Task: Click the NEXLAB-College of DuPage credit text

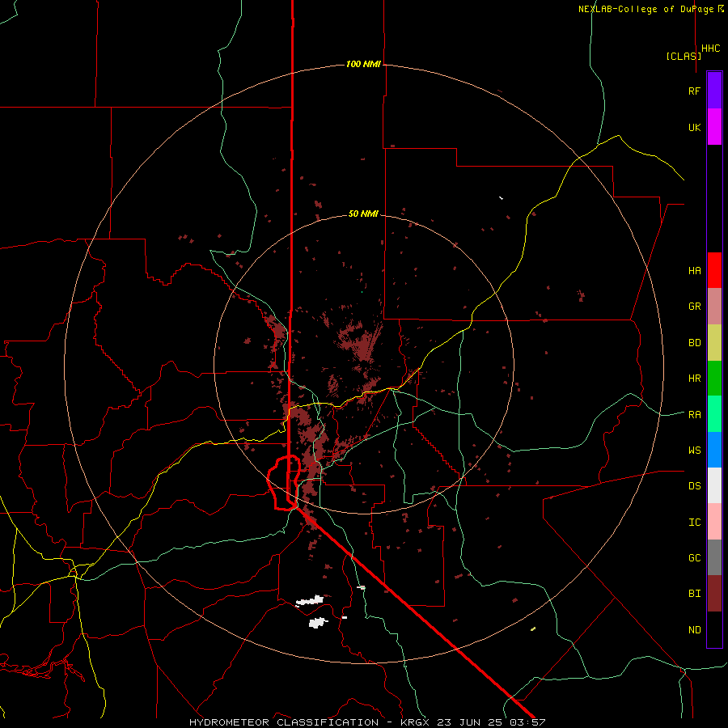Action: pyautogui.click(x=645, y=9)
